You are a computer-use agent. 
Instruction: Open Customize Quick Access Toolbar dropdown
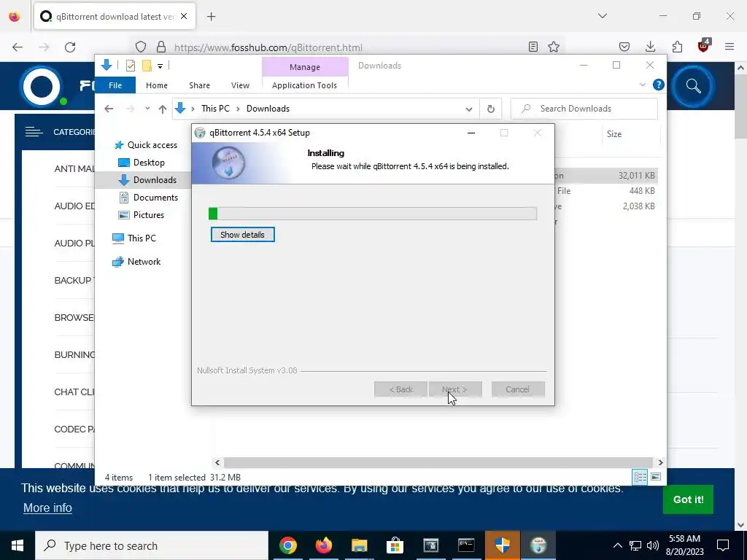click(x=160, y=66)
